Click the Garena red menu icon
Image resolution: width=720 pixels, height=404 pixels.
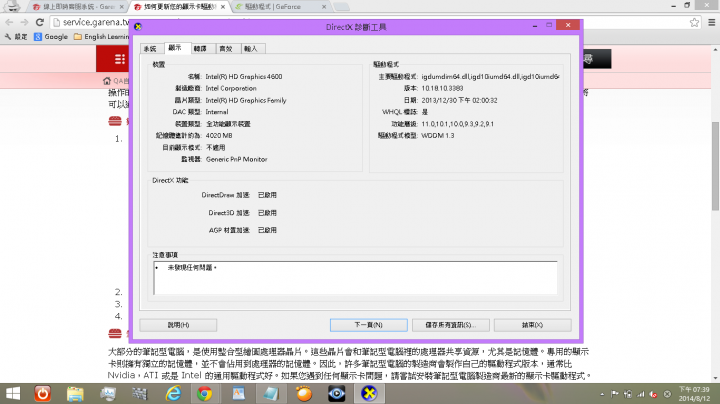tap(119, 59)
